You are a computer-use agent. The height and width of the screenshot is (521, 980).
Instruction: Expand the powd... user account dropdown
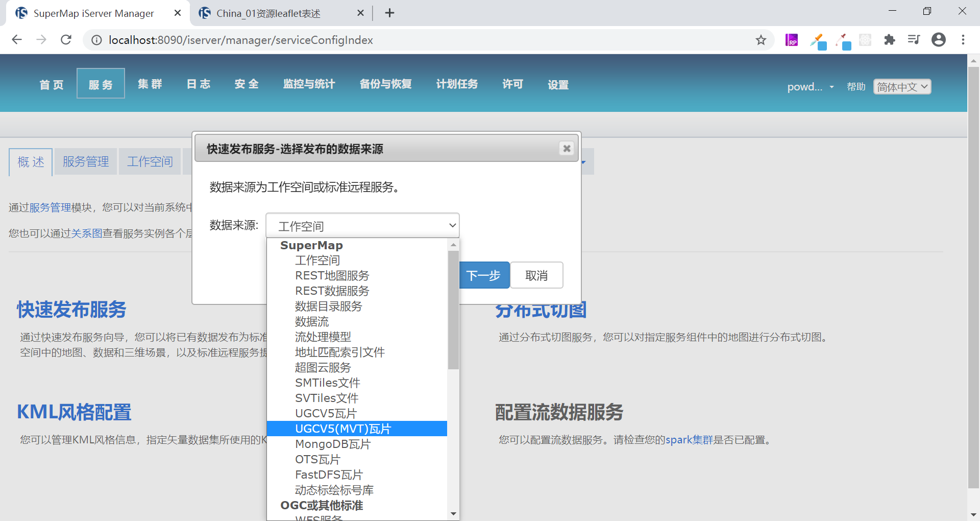[x=811, y=87]
